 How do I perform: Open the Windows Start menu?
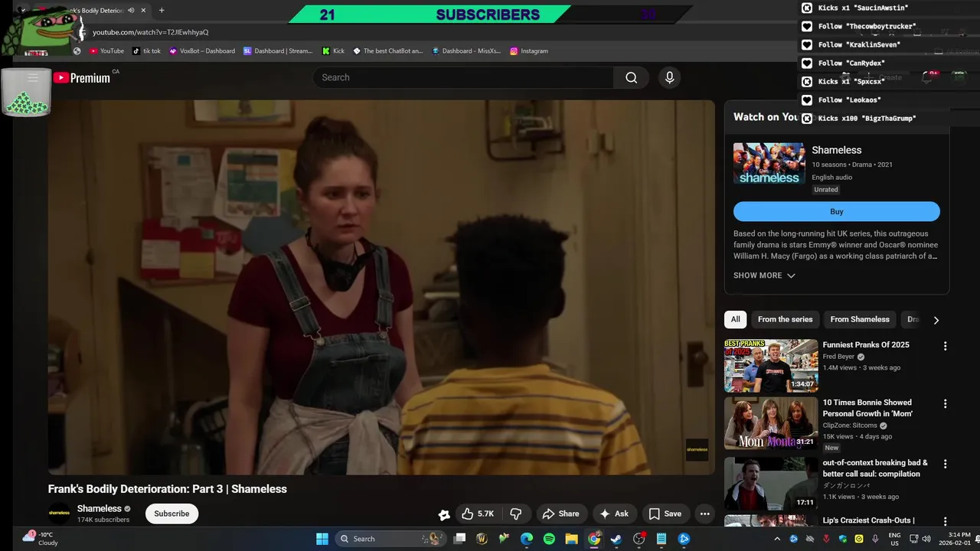pos(322,539)
